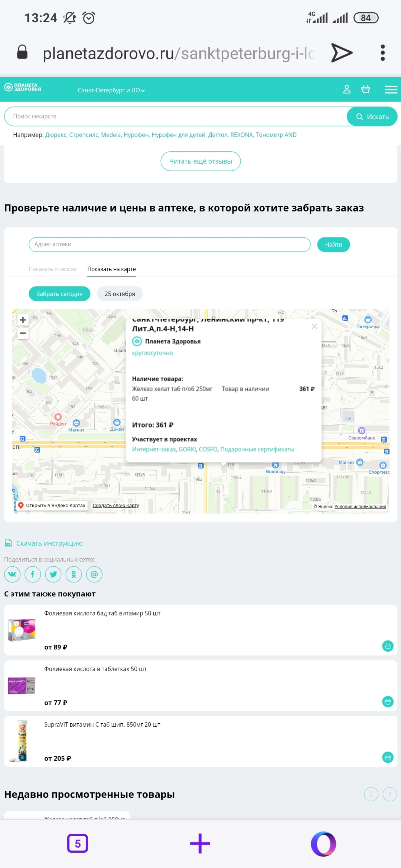Open the browser tabs counter showing 5
This screenshot has height=868, width=401.
coord(77,843)
